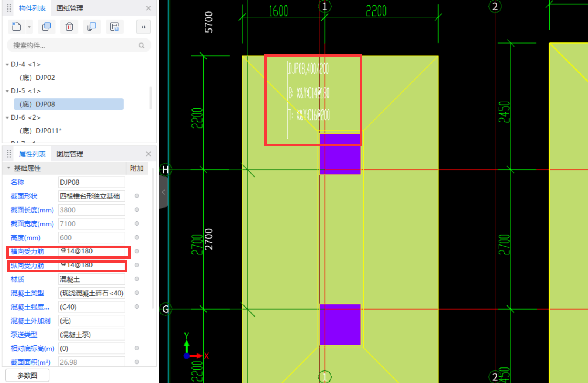Select the upper purple column
This screenshot has width=588, height=383.
click(x=340, y=154)
